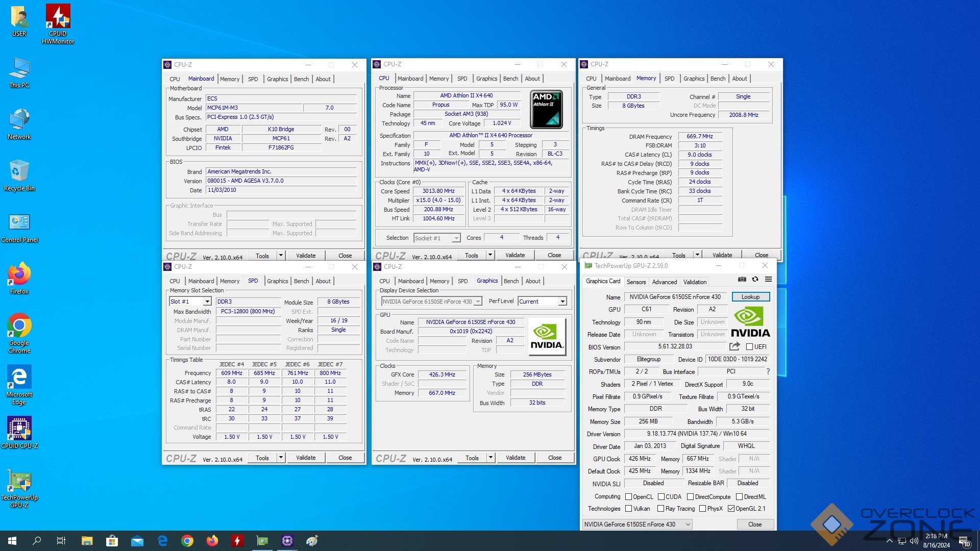The height and width of the screenshot is (551, 980).
Task: Click the GPU-Z refresh icon
Action: (755, 279)
